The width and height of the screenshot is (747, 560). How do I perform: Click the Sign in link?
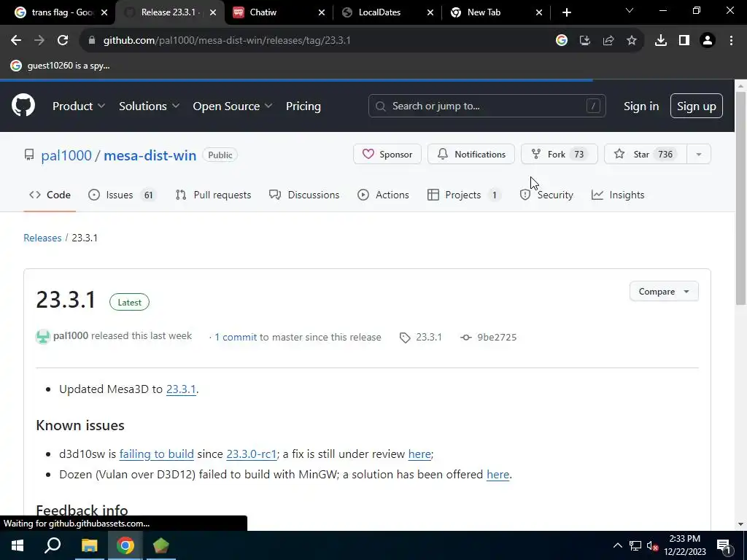click(641, 106)
